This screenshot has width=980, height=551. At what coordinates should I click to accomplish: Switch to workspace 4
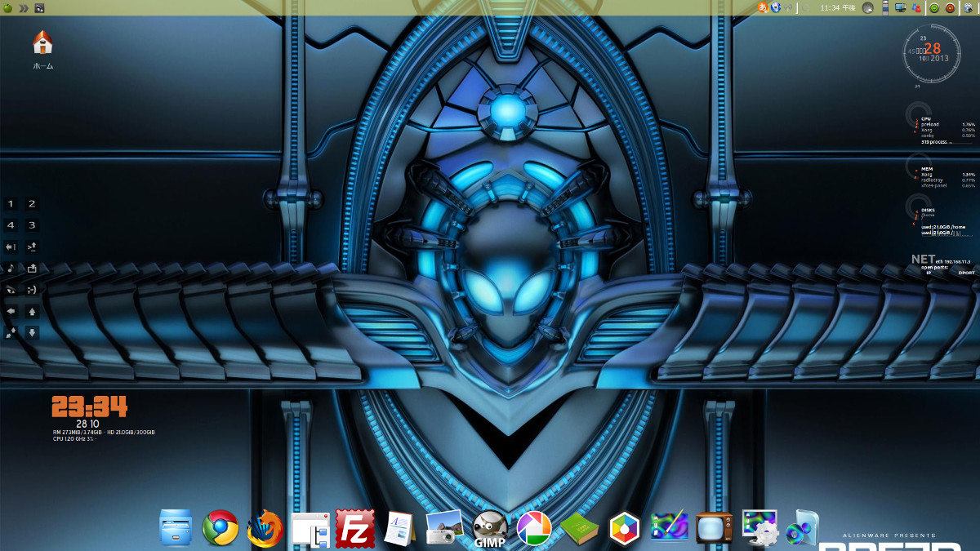[x=11, y=225]
